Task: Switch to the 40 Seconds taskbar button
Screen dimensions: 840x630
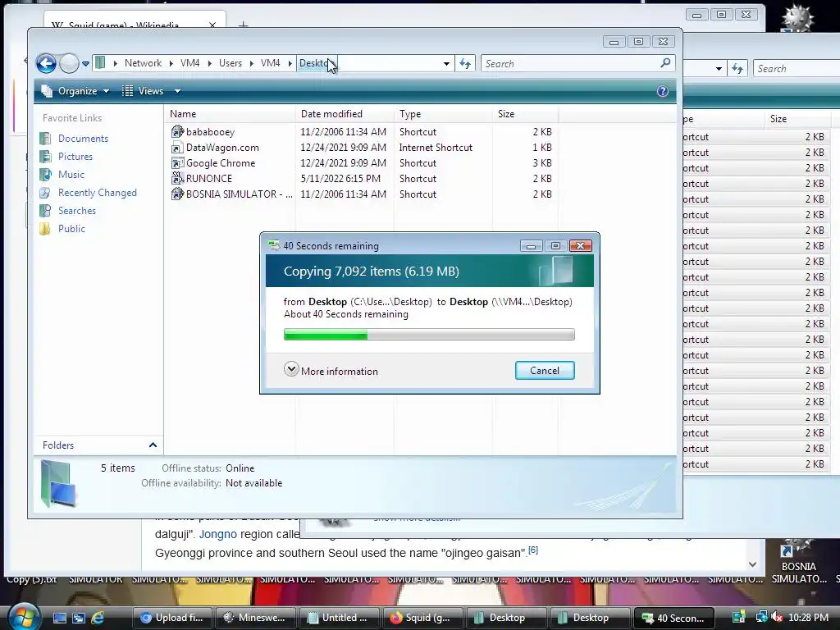Action: pos(674,618)
